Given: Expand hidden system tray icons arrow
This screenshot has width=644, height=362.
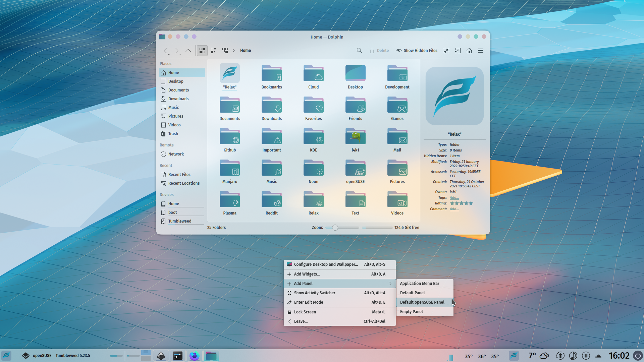Looking at the screenshot, I should click(x=598, y=356).
